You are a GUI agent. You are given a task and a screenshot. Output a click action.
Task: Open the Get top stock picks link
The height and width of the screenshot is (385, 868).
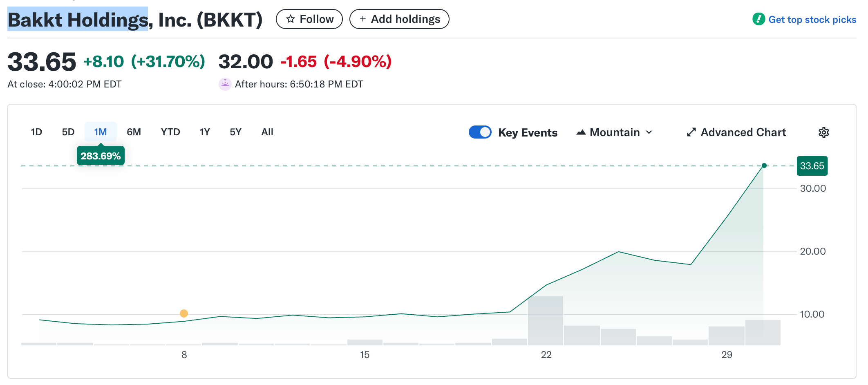pyautogui.click(x=812, y=20)
